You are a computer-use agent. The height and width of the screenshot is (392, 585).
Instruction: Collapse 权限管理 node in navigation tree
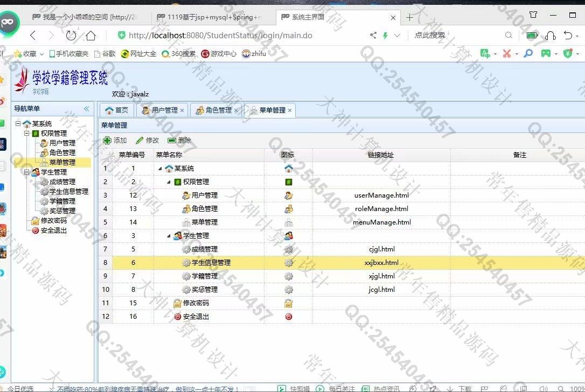tap(26, 133)
